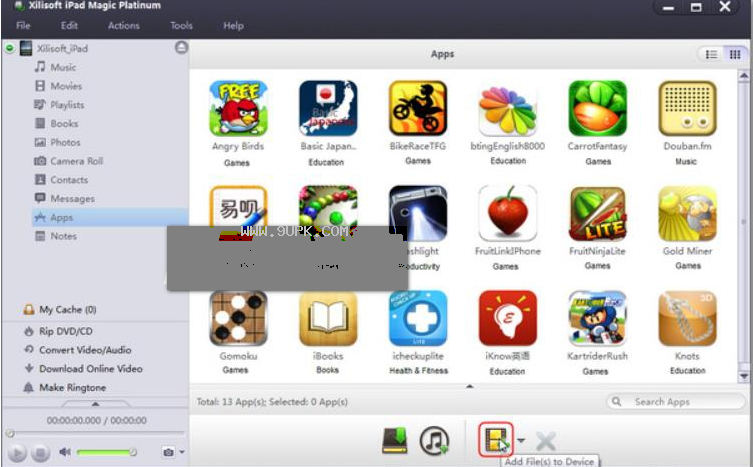
Task: Switch to list view
Action: 711,54
